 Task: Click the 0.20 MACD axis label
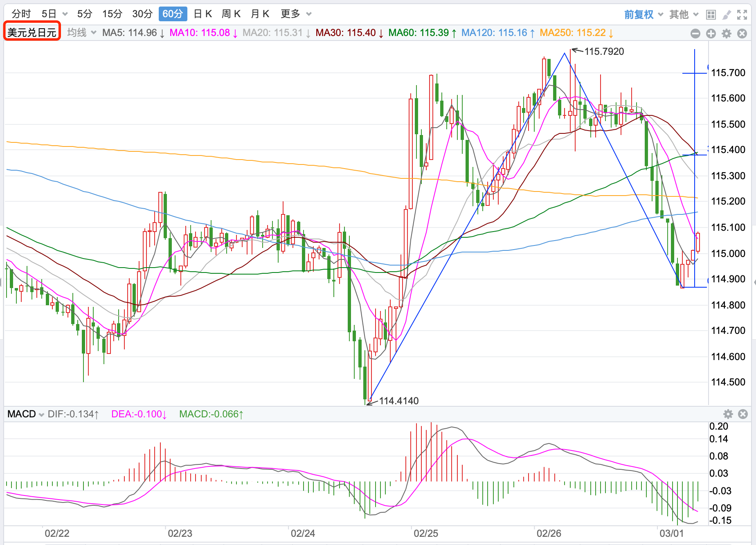click(x=719, y=426)
